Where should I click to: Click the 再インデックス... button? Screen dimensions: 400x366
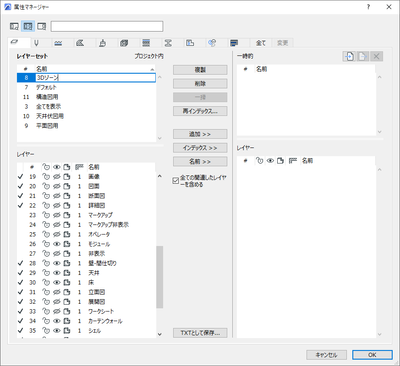point(200,111)
